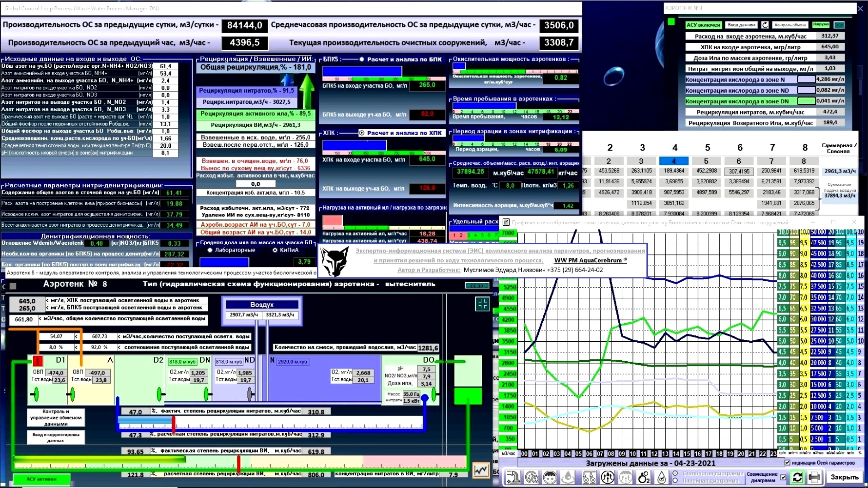Viewport: 868px width, 488px height.
Task: Click the round tank face icon
Action: (x=550, y=477)
